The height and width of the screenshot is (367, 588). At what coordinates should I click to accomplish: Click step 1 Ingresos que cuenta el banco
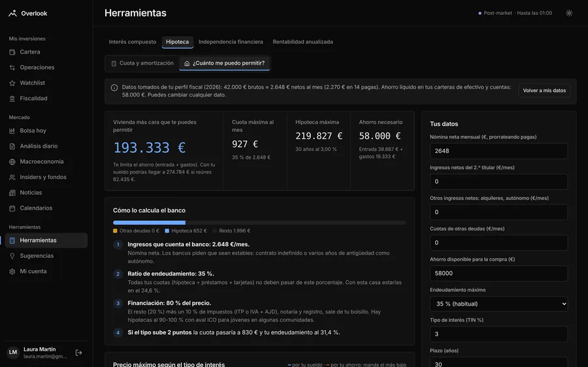tap(188, 244)
